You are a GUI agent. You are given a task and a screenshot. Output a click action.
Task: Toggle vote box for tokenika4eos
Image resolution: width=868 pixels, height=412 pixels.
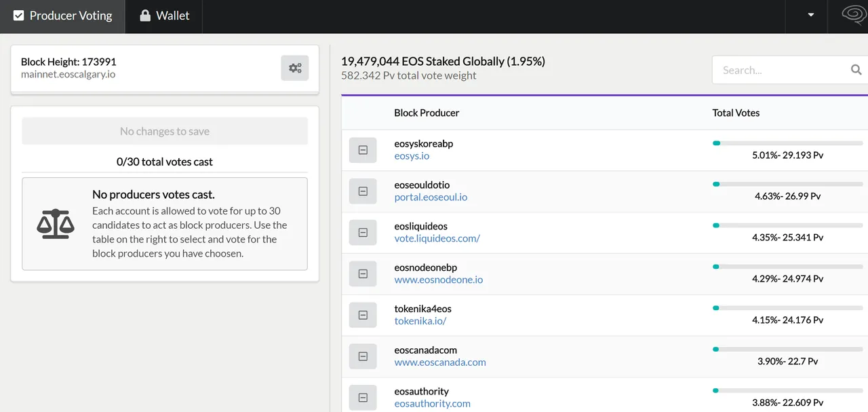click(363, 315)
